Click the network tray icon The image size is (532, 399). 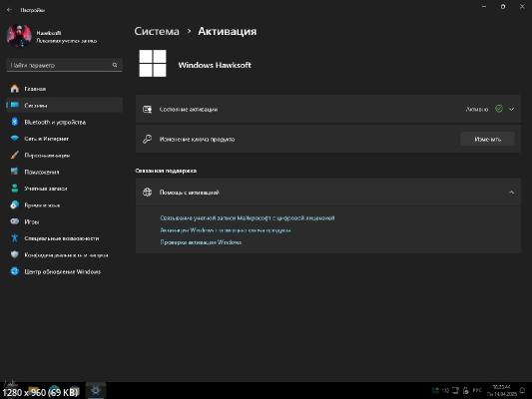click(x=455, y=391)
